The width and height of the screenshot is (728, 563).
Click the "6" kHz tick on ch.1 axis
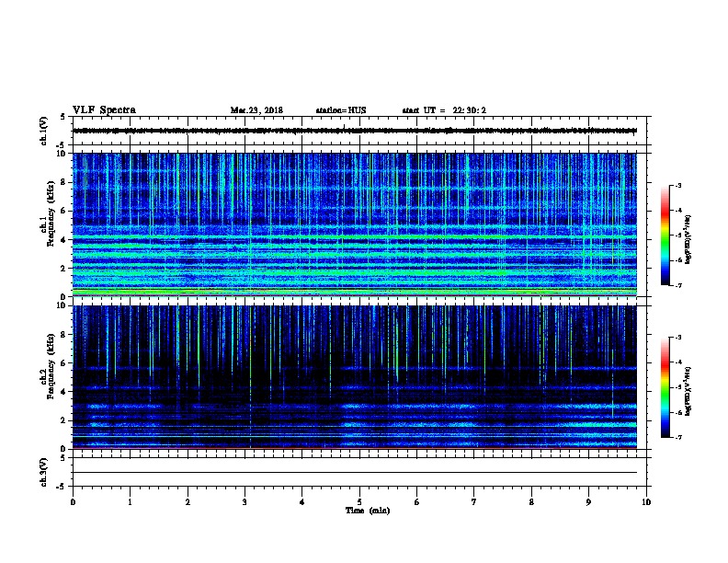[63, 211]
